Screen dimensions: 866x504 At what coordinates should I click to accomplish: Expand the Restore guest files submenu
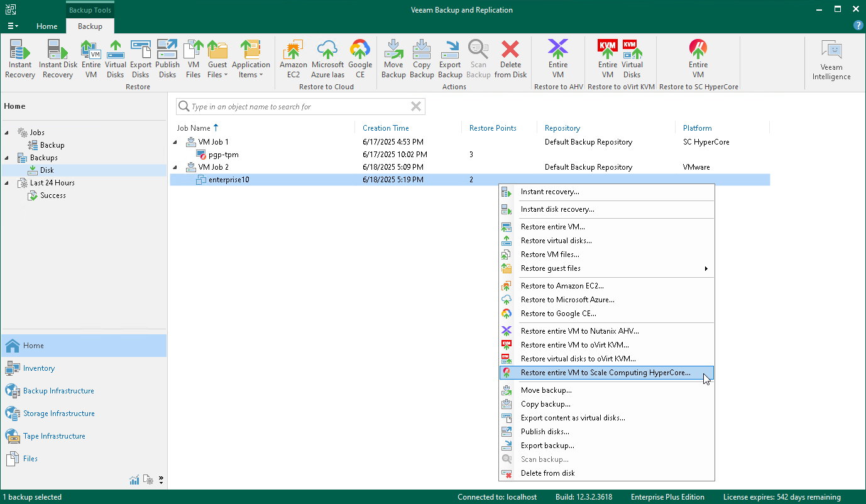[x=606, y=268]
